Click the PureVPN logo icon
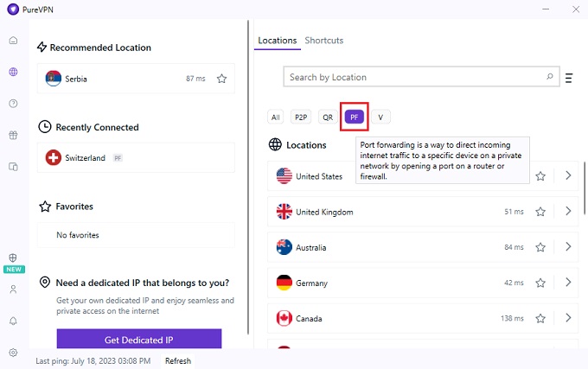588x369 pixels. tap(13, 10)
